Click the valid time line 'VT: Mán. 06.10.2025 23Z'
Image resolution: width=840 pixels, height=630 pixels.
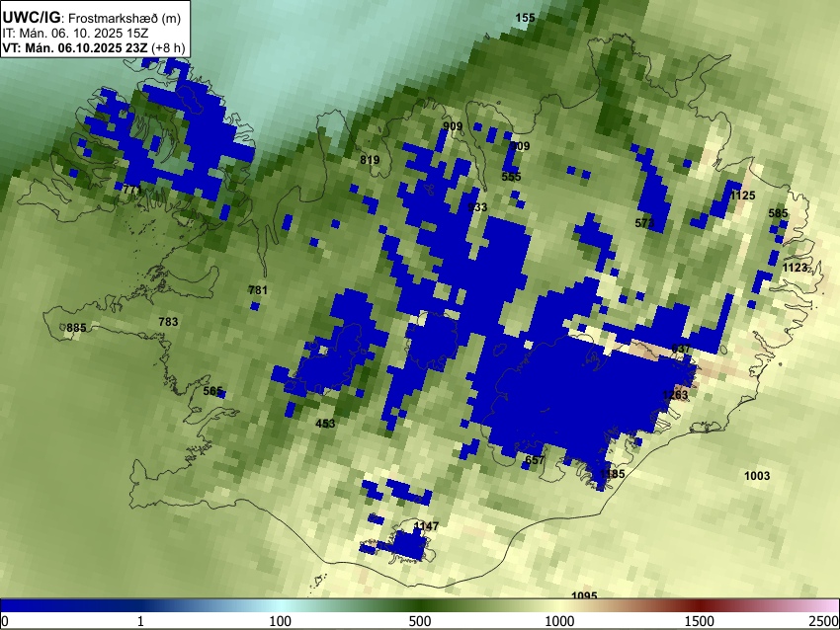pos(75,47)
